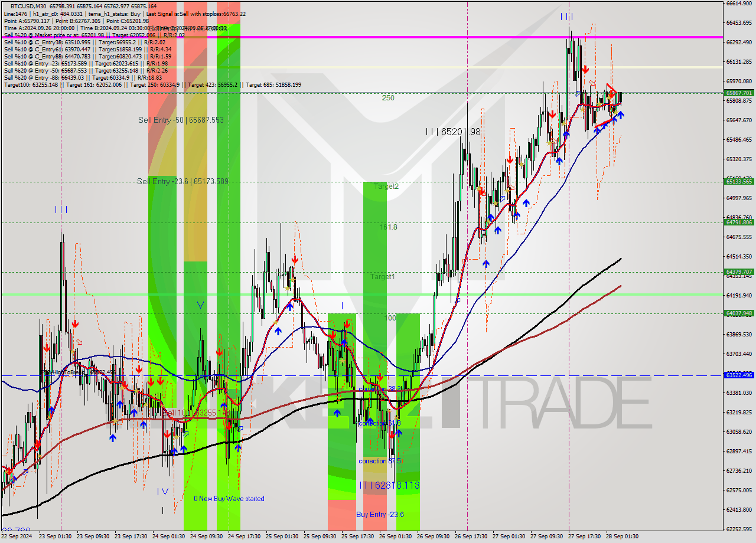756x543 pixels.
Task: Click the 66453.695 price axis label
Action: (739, 22)
